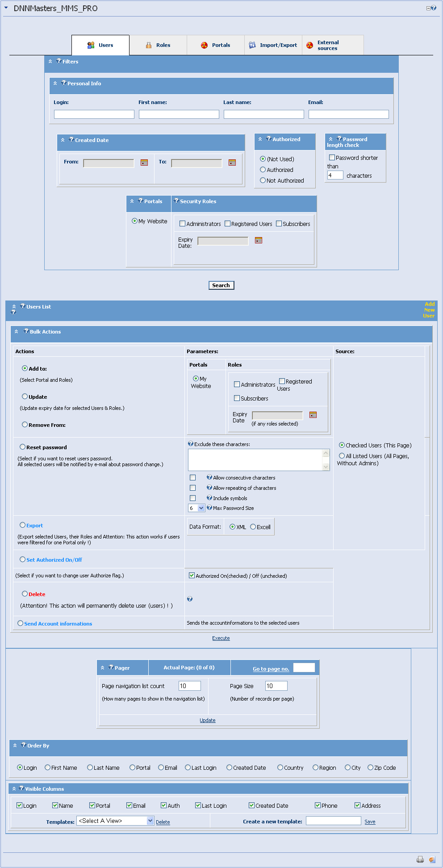443x868 pixels.
Task: Check the Administrators filter checkbox in Security Roles
Action: (182, 224)
